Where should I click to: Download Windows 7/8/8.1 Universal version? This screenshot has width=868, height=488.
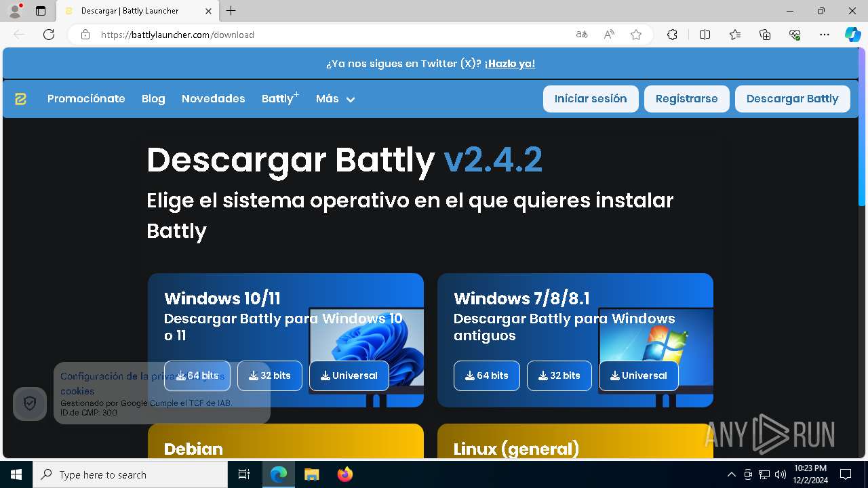point(639,375)
